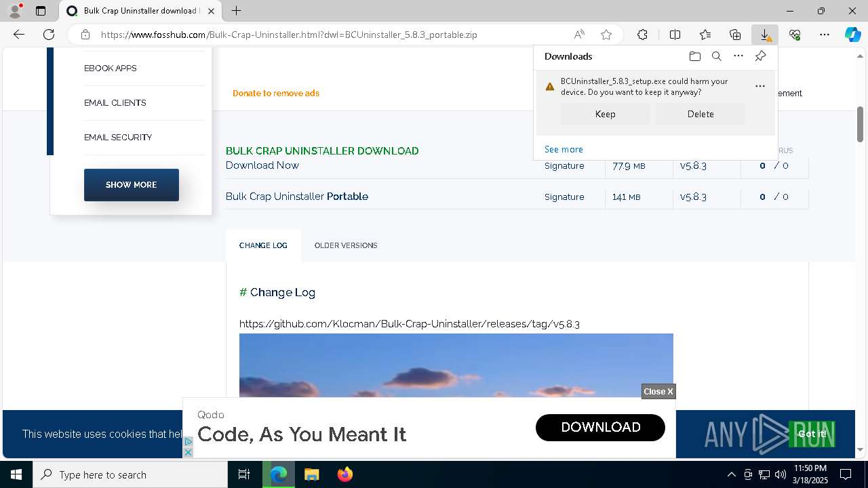Toggle Split screen icon
Screen dimensions: 868x488
tap(675, 35)
